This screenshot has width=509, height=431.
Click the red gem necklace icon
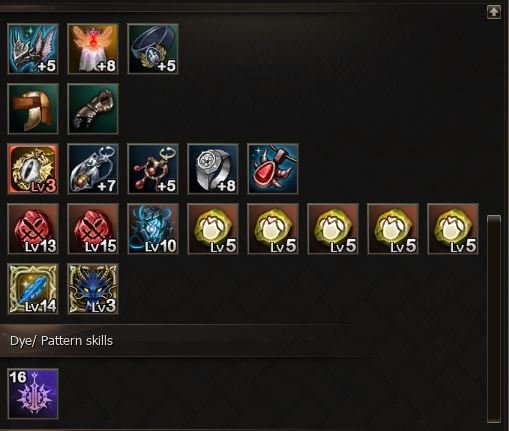tap(273, 169)
